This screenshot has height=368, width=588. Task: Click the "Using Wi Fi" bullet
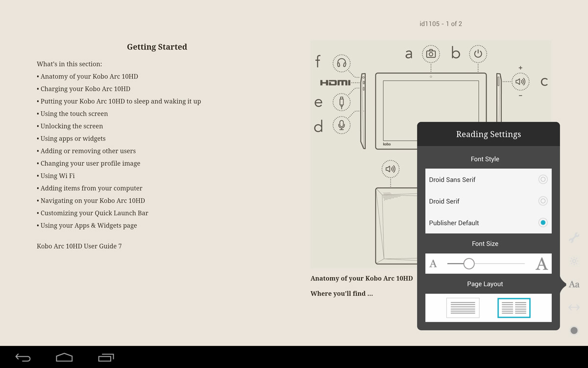56,176
